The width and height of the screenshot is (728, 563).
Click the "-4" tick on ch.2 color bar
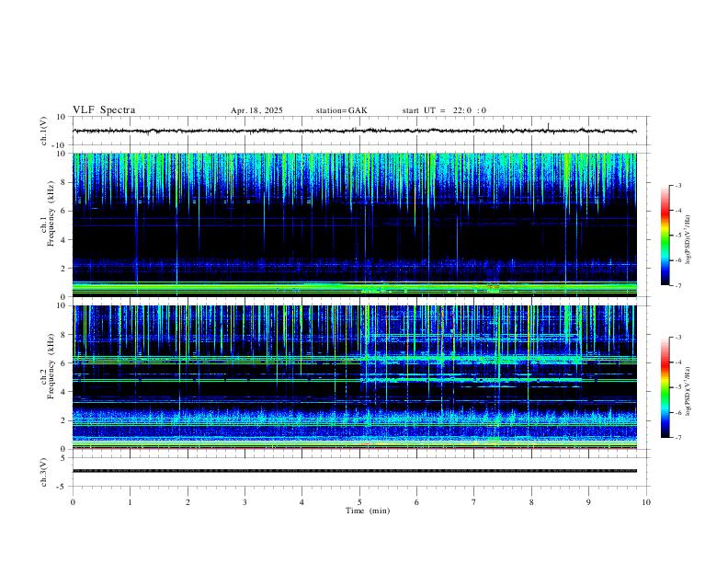pos(677,362)
